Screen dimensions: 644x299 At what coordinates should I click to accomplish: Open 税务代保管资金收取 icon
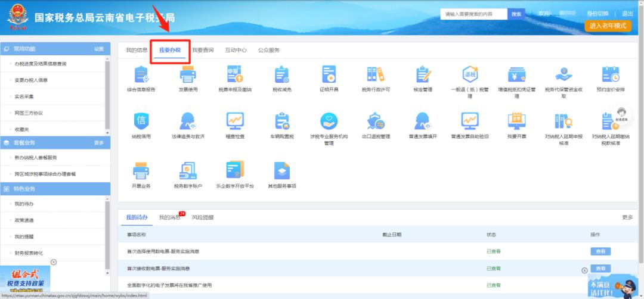[563, 74]
